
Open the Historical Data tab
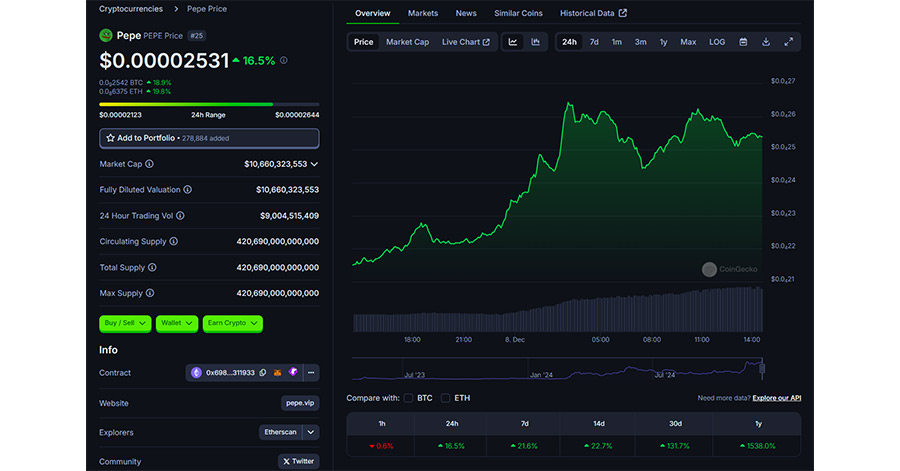pos(593,13)
